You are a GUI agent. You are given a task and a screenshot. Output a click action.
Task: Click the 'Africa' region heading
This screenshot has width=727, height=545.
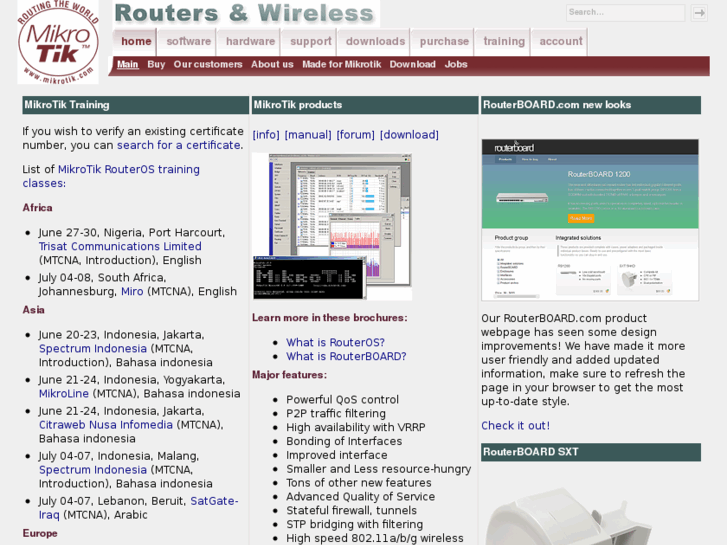[38, 207]
